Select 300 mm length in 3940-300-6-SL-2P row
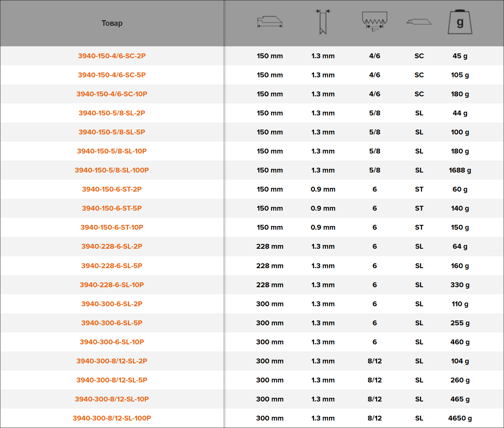Viewport: 504px width, 428px height. click(270, 304)
